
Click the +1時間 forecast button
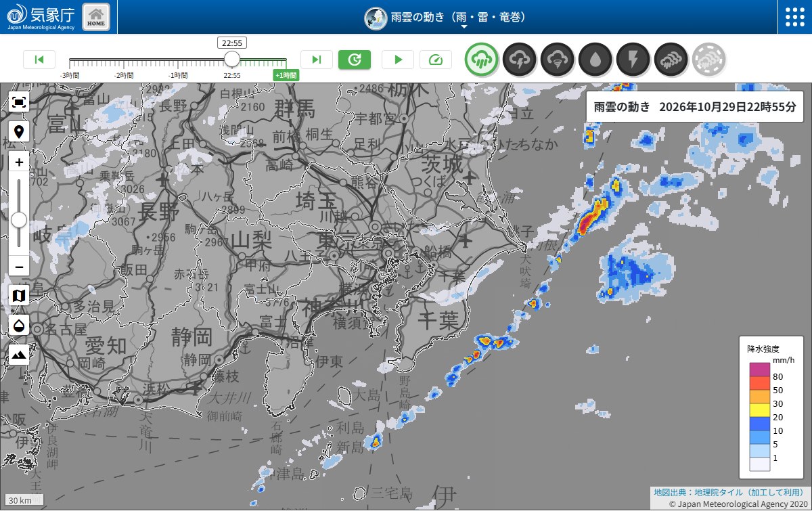[x=286, y=75]
